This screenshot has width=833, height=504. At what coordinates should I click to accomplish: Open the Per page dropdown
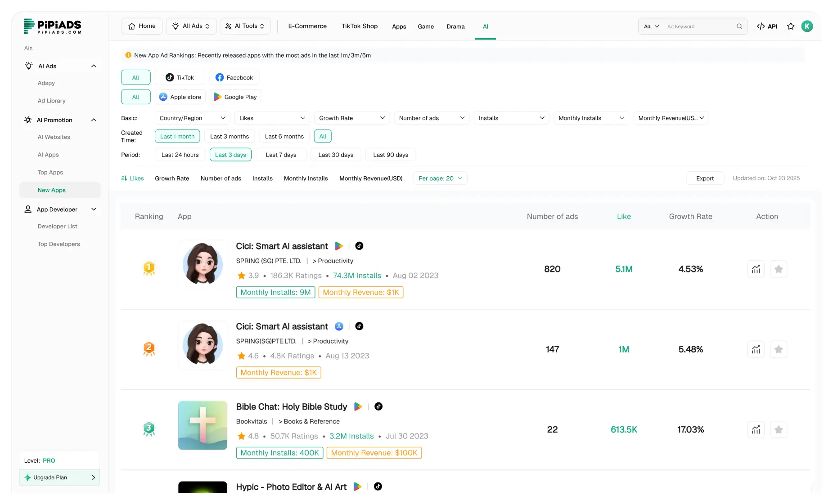pyautogui.click(x=440, y=178)
